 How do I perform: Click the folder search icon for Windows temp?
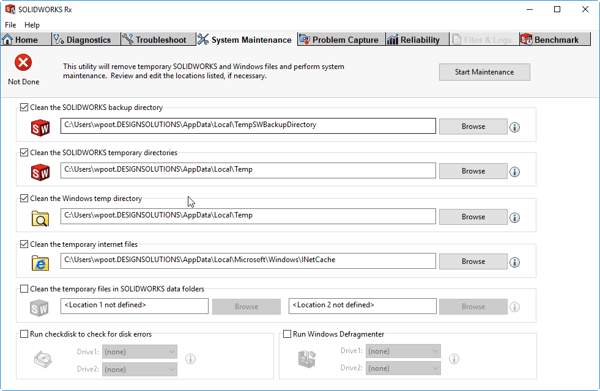[40, 218]
